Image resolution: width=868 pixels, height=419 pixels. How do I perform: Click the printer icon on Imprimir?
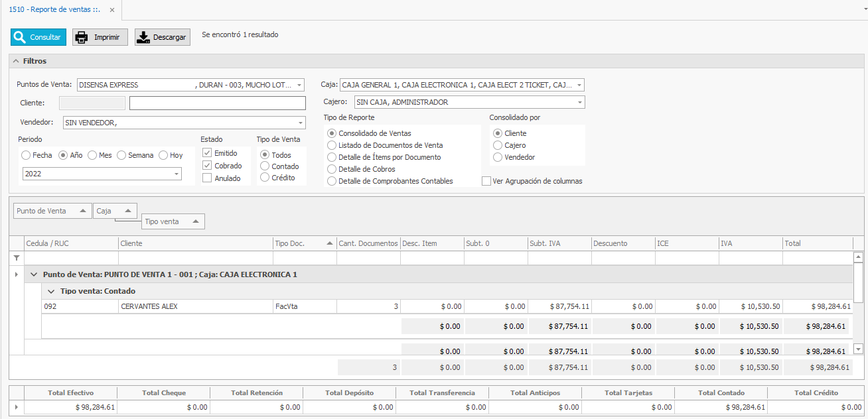coord(81,37)
